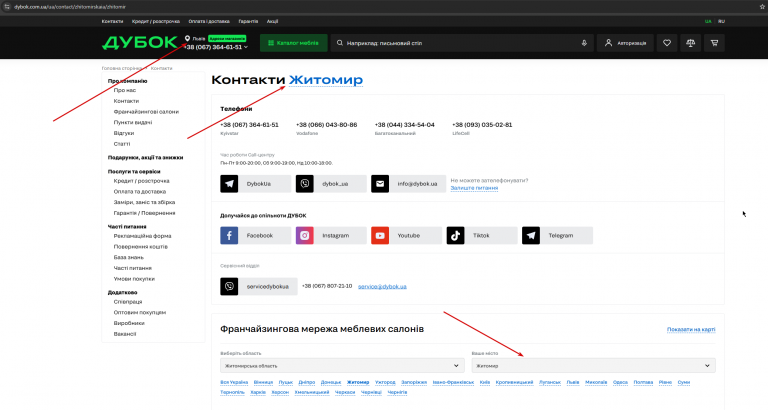Open База знань in sidebar
The image size is (768, 410).
(x=129, y=258)
